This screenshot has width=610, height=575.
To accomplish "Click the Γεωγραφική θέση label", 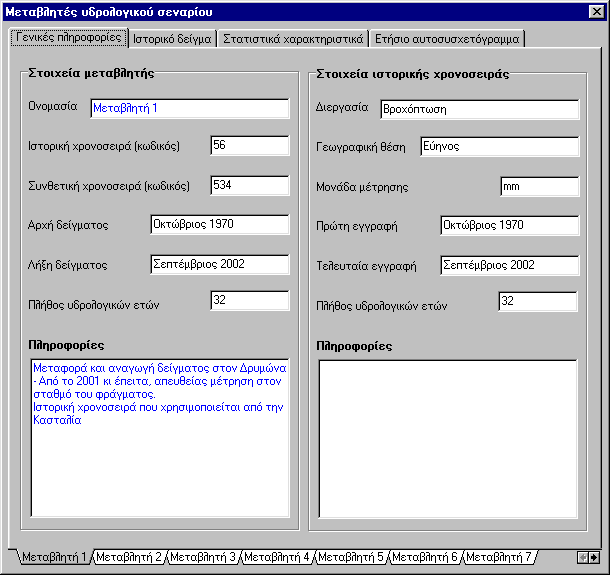I will click(361, 147).
